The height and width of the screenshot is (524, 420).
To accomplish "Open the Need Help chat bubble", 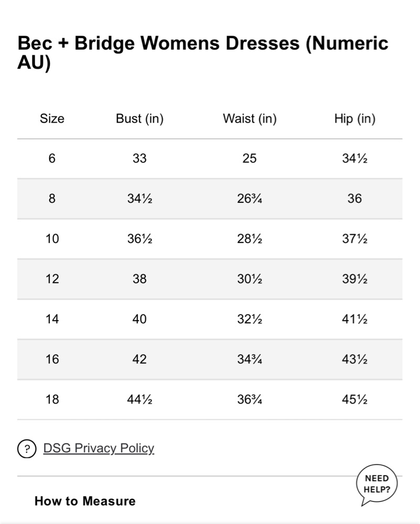I will (377, 484).
